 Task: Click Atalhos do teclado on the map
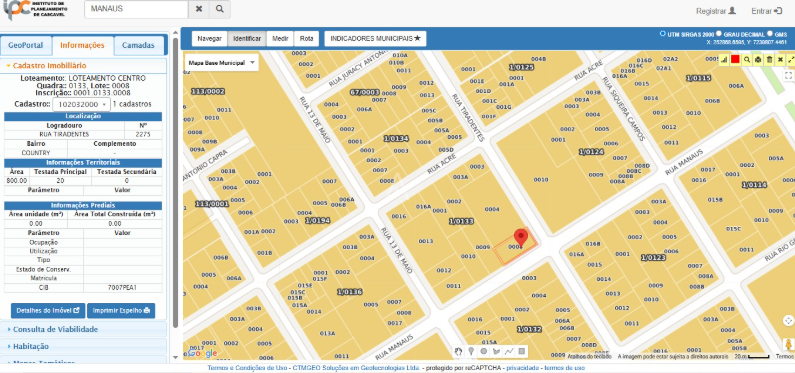589,356
